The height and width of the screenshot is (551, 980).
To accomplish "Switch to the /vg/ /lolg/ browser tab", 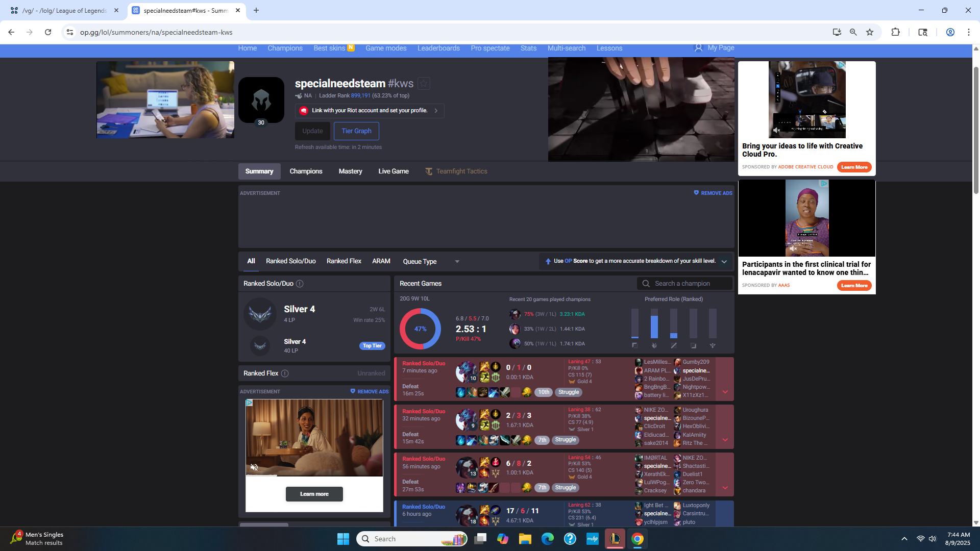I will (x=64, y=10).
